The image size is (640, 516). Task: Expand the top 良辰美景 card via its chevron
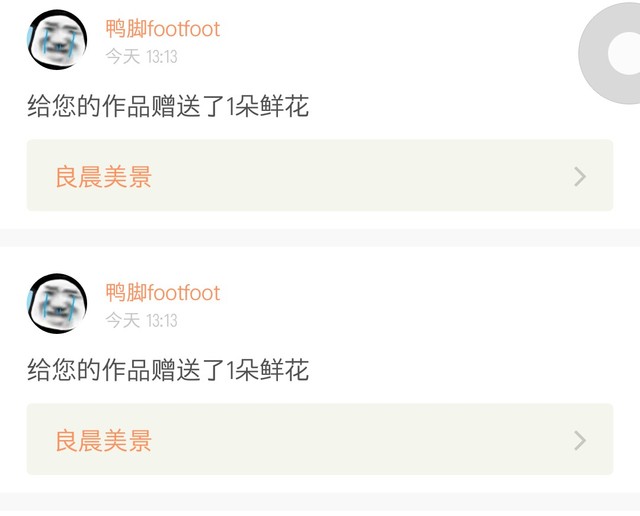pyautogui.click(x=580, y=176)
